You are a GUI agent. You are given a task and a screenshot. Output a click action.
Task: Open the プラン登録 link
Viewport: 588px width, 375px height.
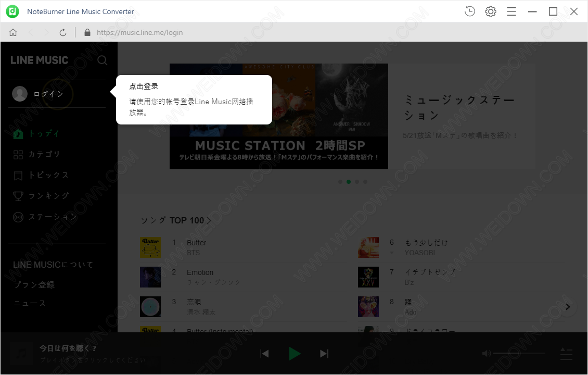pyautogui.click(x=34, y=285)
